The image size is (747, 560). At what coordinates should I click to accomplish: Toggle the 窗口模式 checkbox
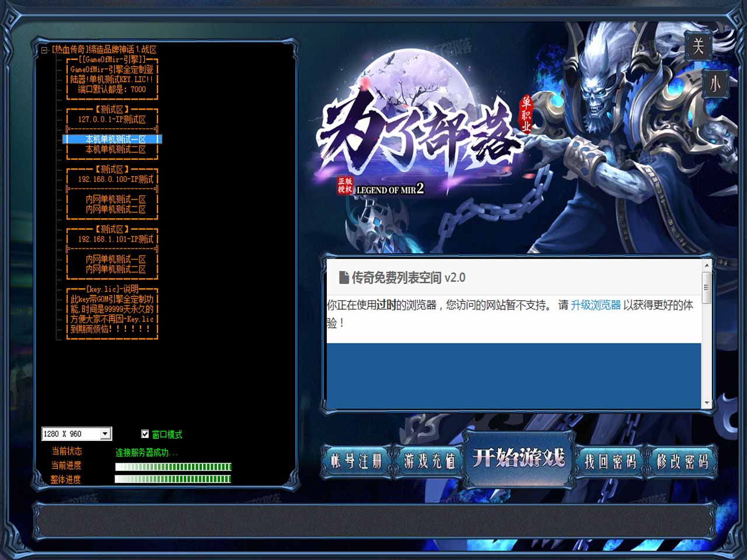point(145,434)
